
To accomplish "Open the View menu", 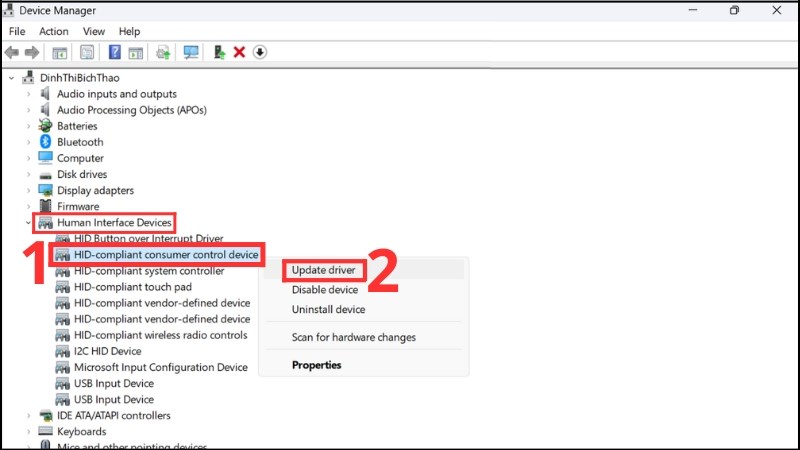I will (94, 31).
